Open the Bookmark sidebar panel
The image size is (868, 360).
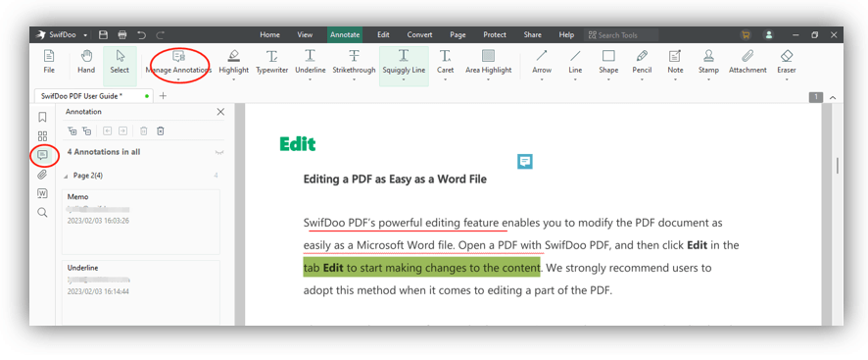(x=42, y=117)
